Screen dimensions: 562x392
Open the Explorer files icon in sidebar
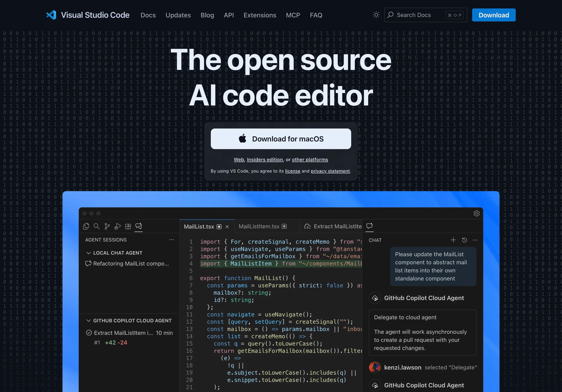click(86, 226)
